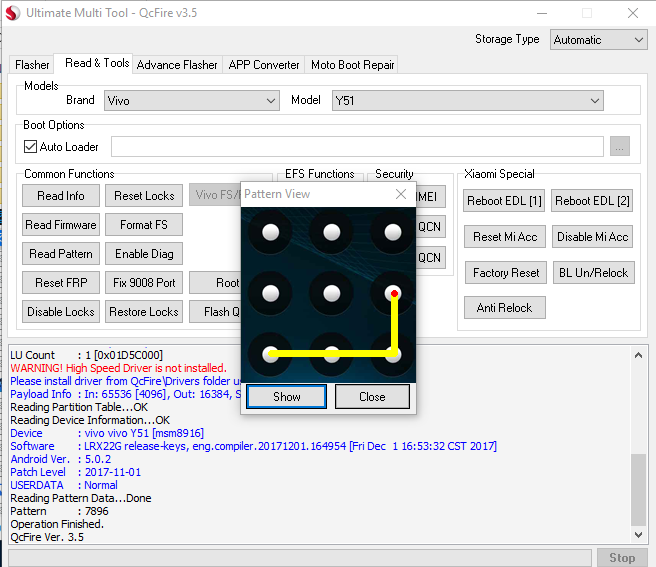Open the APP Converter tab
Screen dimensions: 656x567
point(264,65)
